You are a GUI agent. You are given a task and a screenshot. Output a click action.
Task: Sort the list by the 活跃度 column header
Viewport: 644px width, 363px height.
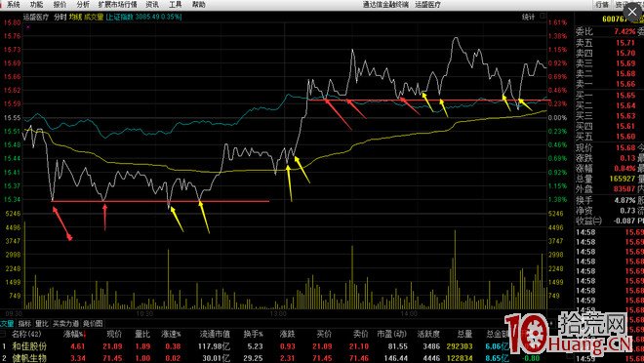point(428,335)
